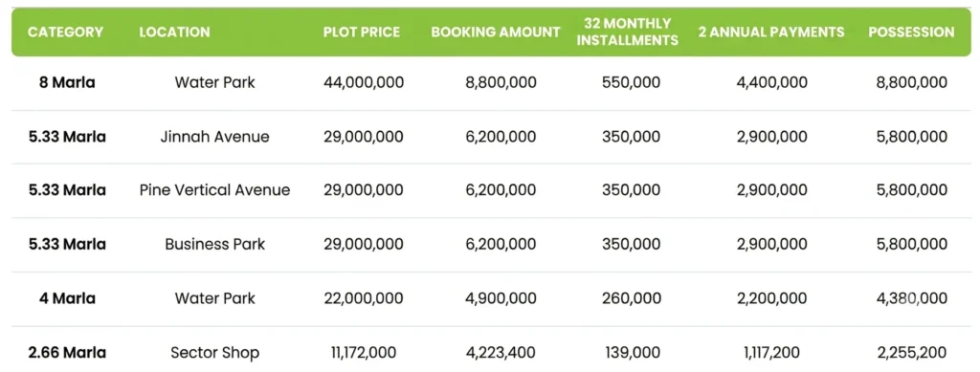The height and width of the screenshot is (372, 980).
Task: Select the Jinnah Avenue location cell
Action: coord(215,136)
